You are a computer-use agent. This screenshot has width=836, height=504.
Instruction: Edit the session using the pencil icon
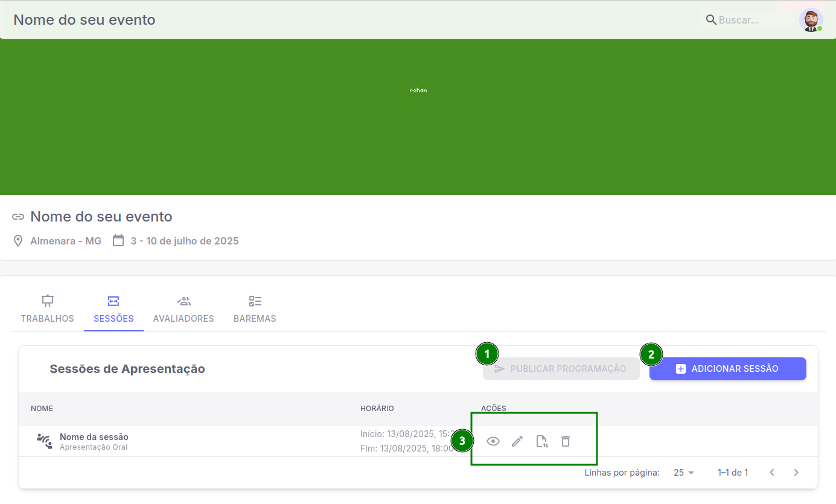(517, 441)
